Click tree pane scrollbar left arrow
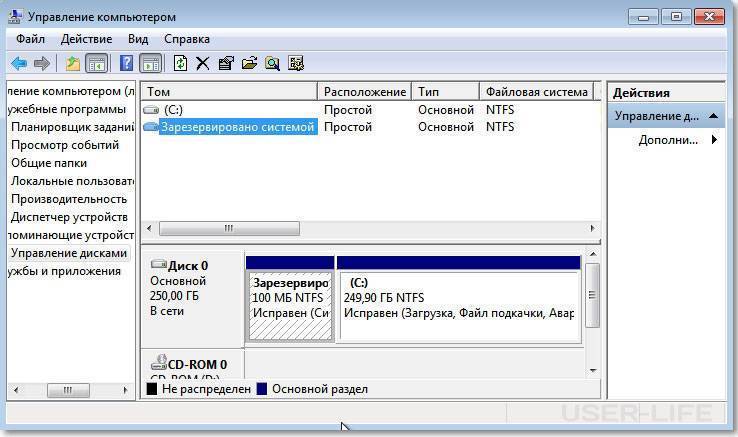Screen dimensions: 738x437 (x=16, y=390)
